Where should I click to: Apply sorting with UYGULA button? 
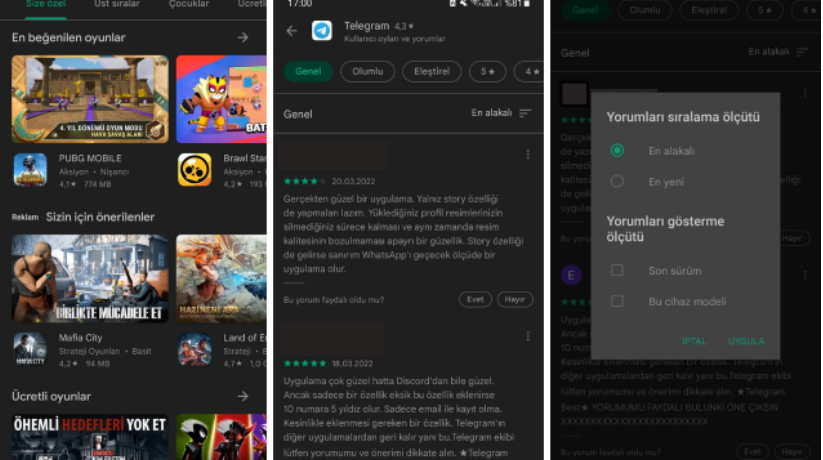(x=746, y=341)
